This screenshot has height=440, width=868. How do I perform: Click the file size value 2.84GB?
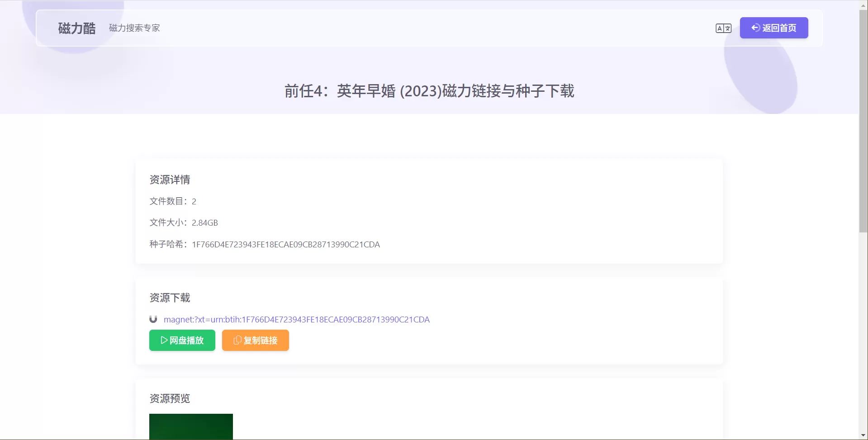(204, 222)
